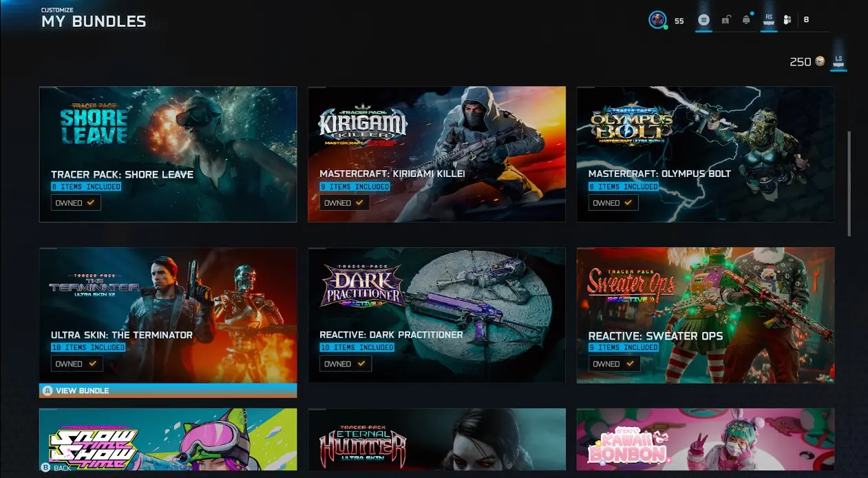
Task: Open the notifications bell
Action: pyautogui.click(x=746, y=20)
